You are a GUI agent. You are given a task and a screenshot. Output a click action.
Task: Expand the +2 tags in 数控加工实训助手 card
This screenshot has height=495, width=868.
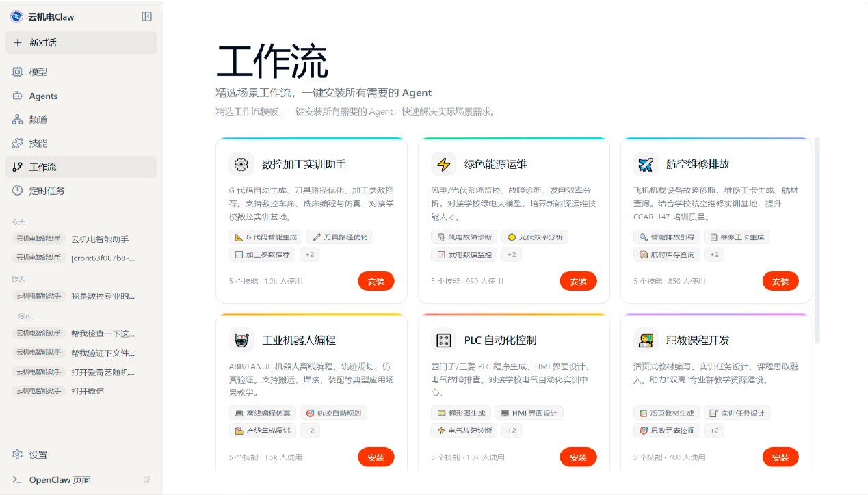click(310, 255)
